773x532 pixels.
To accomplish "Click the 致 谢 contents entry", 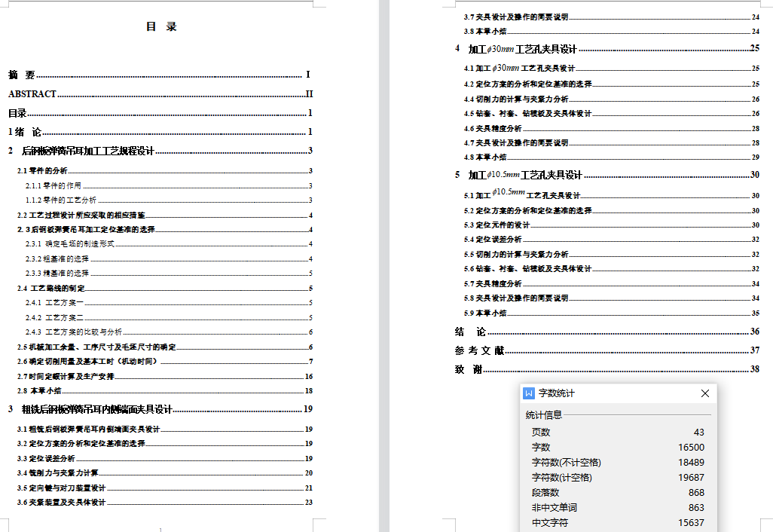I will pos(606,368).
